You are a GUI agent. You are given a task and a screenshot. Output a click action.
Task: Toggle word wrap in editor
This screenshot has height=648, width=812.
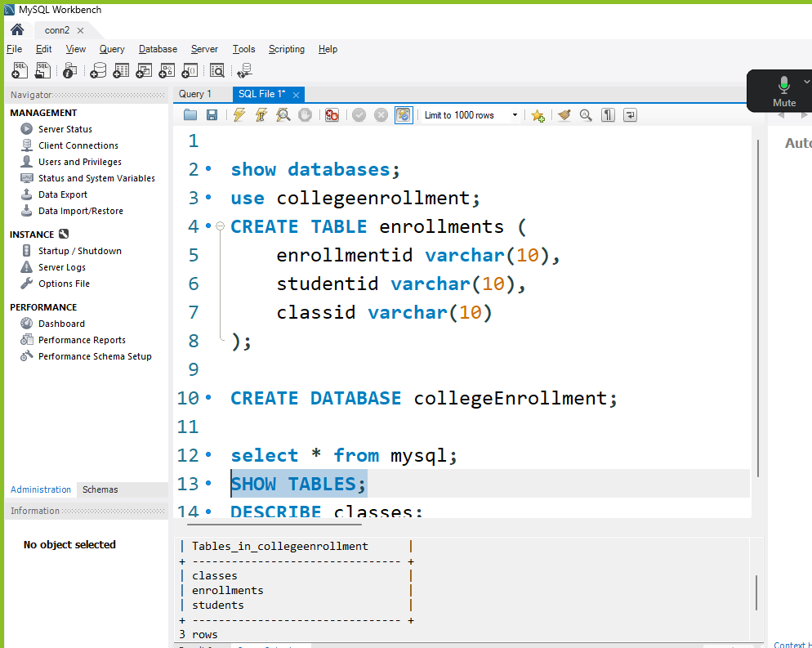click(630, 115)
